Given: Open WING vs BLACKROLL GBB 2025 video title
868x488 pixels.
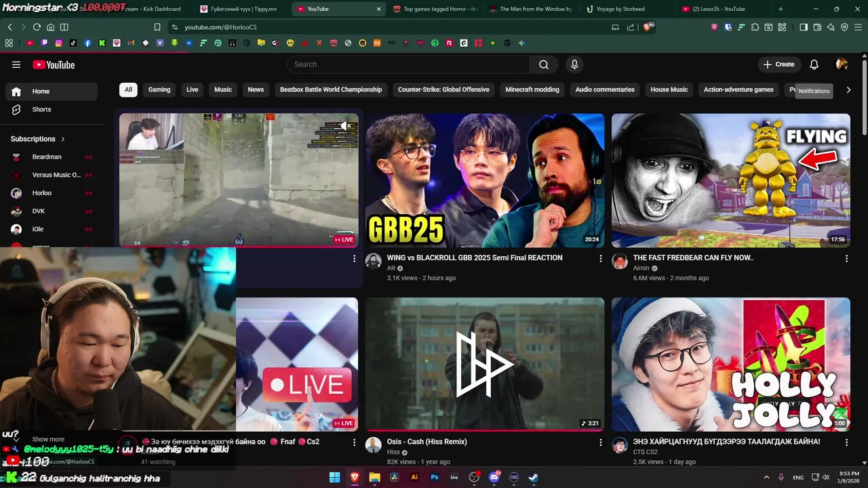Looking at the screenshot, I should pos(475,258).
